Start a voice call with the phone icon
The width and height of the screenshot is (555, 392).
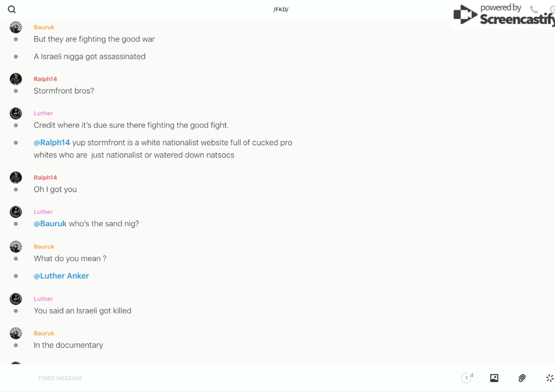pyautogui.click(x=534, y=10)
